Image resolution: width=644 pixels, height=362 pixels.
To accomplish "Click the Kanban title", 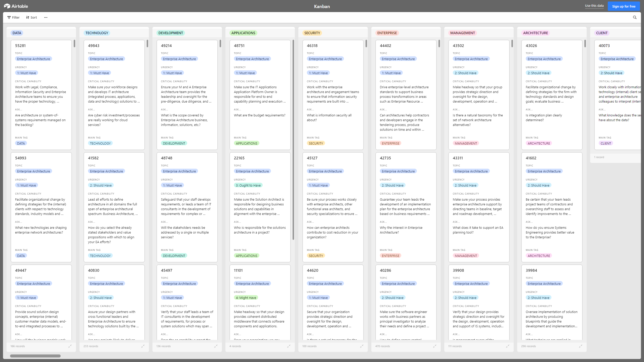I will pos(322,6).
